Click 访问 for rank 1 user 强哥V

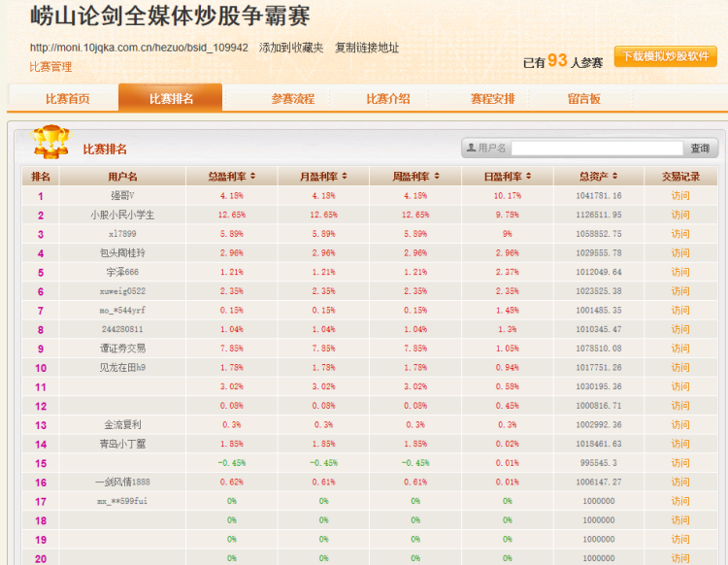680,196
